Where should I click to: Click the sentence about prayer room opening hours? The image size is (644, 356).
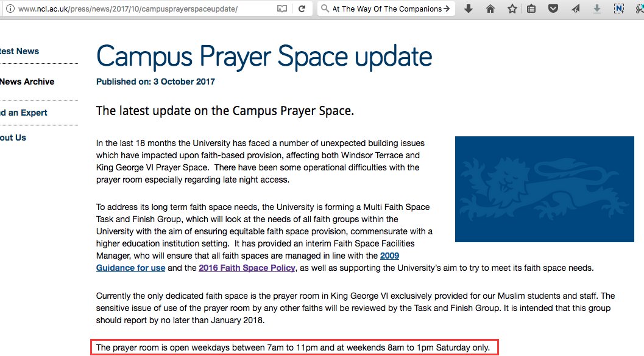(293, 348)
